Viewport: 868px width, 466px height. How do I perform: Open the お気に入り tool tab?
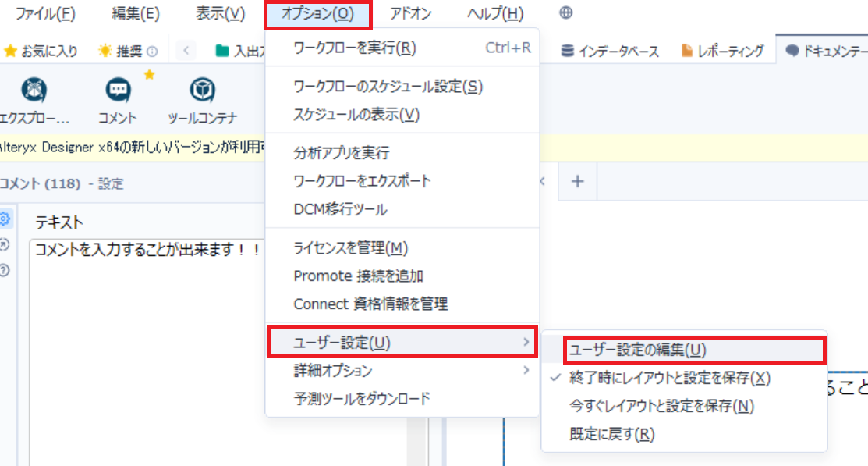[x=41, y=52]
